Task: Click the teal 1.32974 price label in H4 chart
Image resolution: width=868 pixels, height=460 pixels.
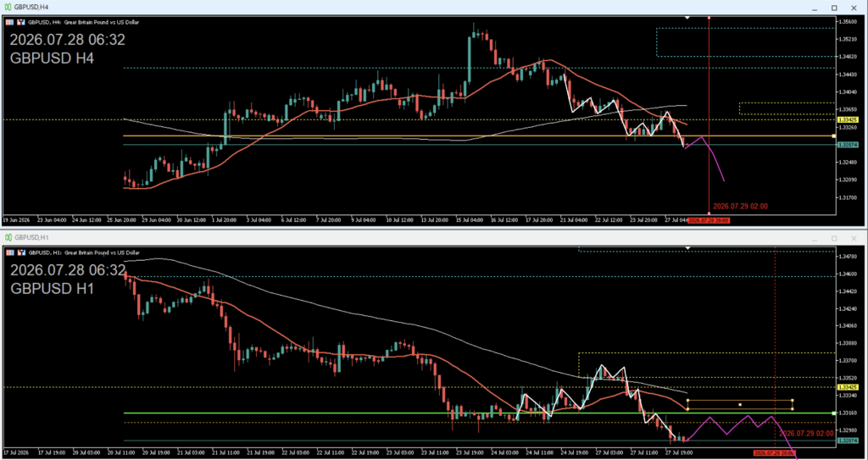Action: coord(848,145)
